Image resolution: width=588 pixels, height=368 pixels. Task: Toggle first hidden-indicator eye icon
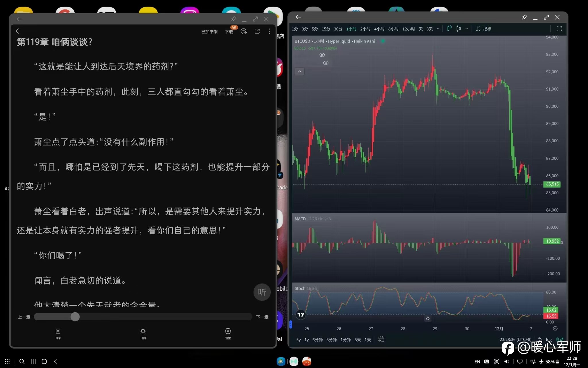(322, 55)
